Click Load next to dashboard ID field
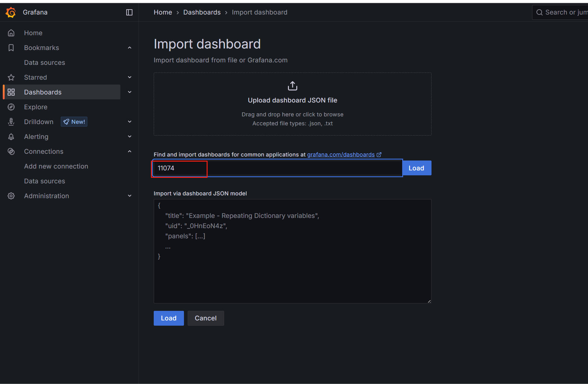This screenshot has height=384, width=588. pos(416,168)
